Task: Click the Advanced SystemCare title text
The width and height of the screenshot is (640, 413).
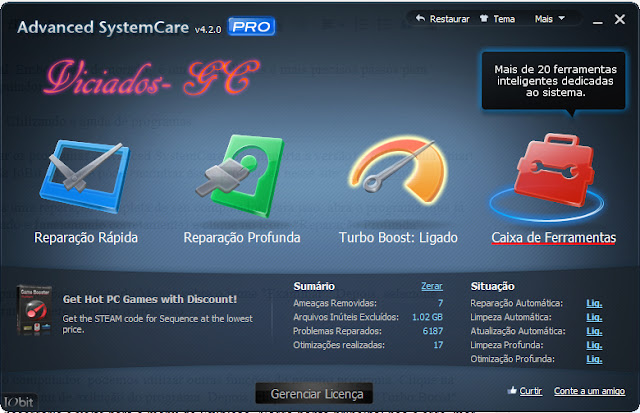Action: click(103, 27)
